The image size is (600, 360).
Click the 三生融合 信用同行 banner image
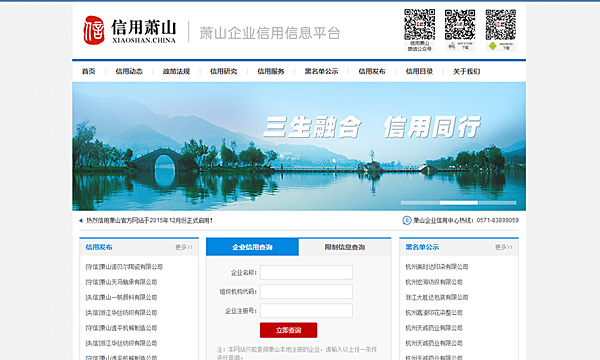pos(299,146)
